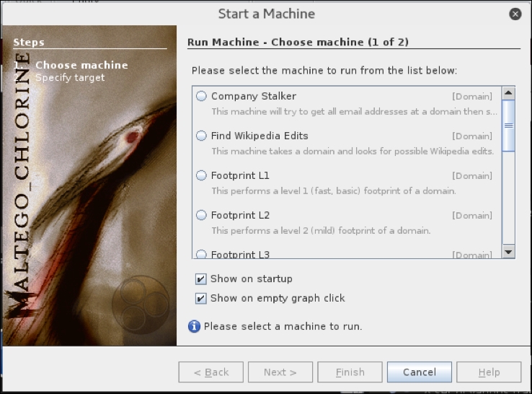Close the Start a Machine dialog window
The height and width of the screenshot is (394, 532).
coord(515,14)
